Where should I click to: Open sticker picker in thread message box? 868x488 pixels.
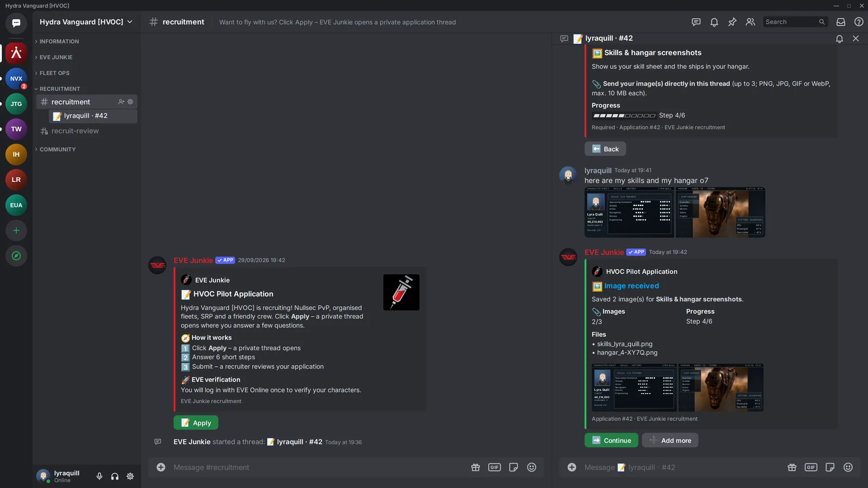[x=830, y=467]
